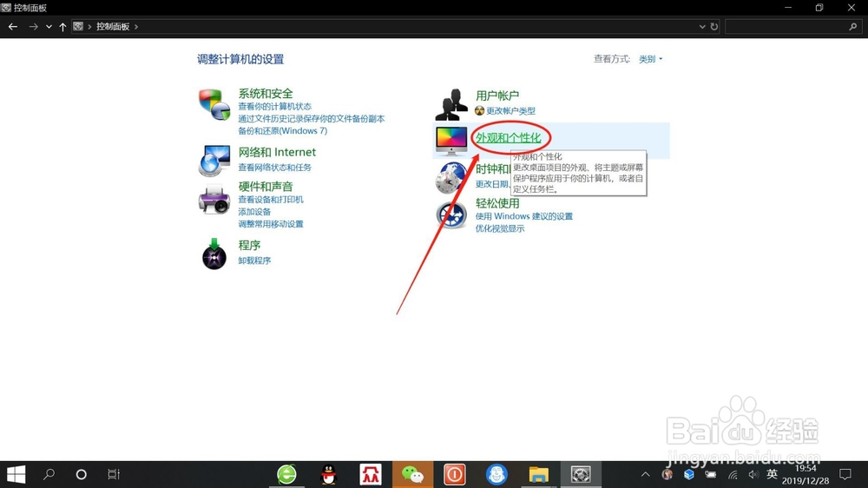Open the red 双 taskbar app
The height and width of the screenshot is (488, 868).
coord(371,474)
